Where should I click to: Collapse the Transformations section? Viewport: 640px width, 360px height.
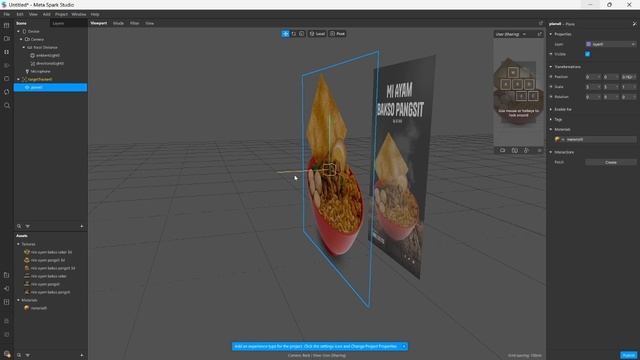point(551,67)
